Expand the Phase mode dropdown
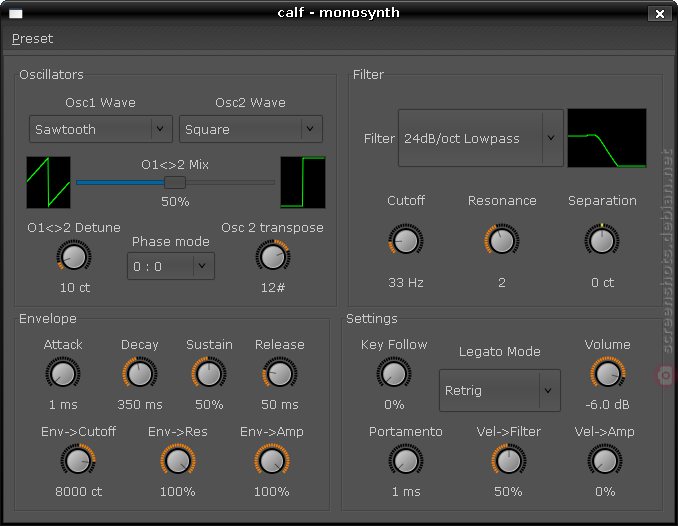 (x=171, y=266)
